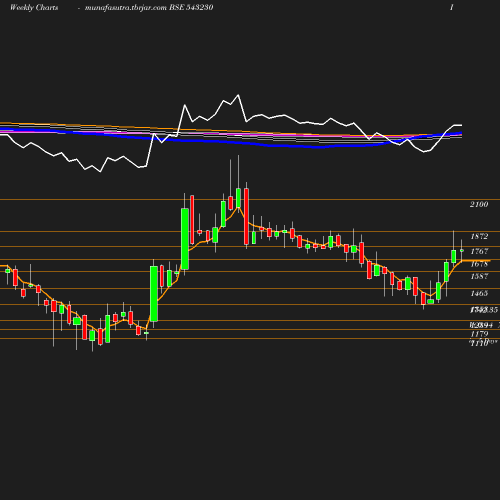
Task: Click the 1179 price level label
Action: point(479,334)
